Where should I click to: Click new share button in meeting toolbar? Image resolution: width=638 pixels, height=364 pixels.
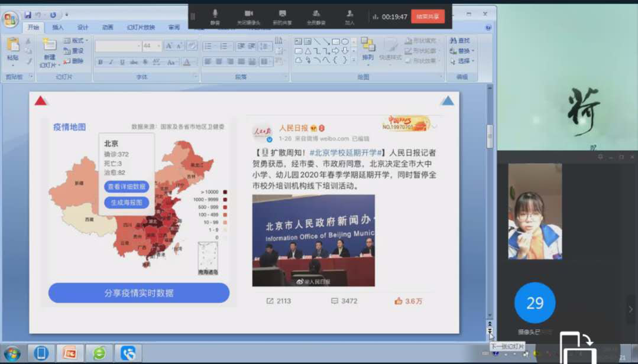282,17
